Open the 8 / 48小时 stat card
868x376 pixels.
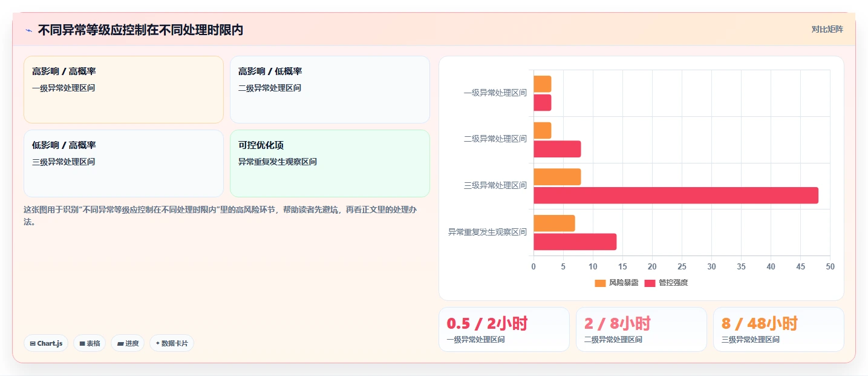tap(778, 329)
